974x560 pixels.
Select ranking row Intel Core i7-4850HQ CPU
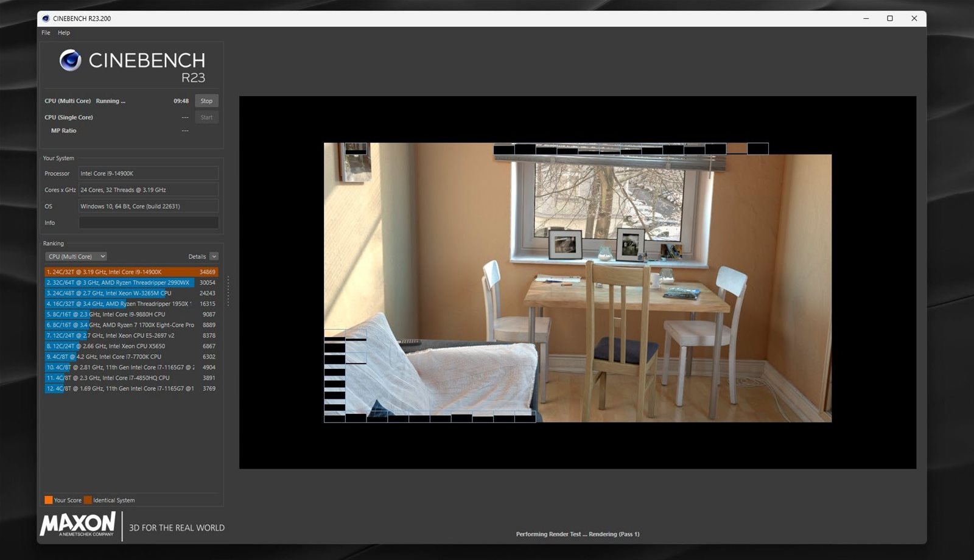coord(131,378)
